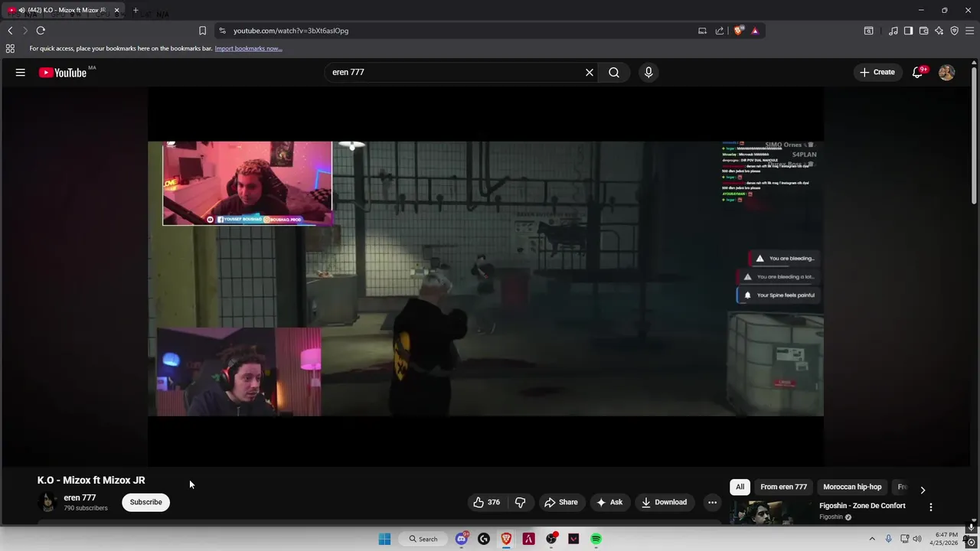Open the YouTube guide hamburger menu

pyautogui.click(x=21, y=72)
